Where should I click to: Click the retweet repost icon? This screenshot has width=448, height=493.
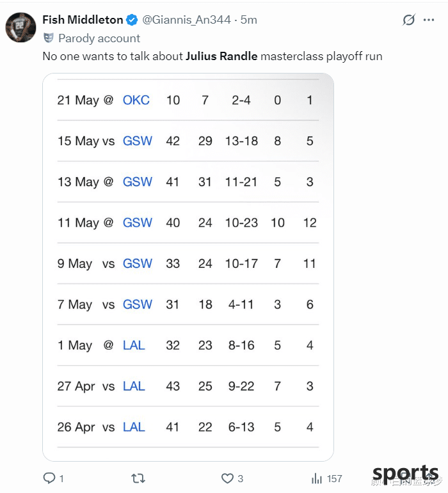click(x=138, y=478)
